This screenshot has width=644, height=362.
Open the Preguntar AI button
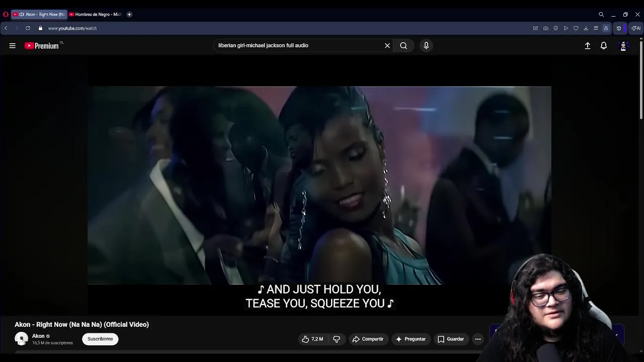pos(411,339)
